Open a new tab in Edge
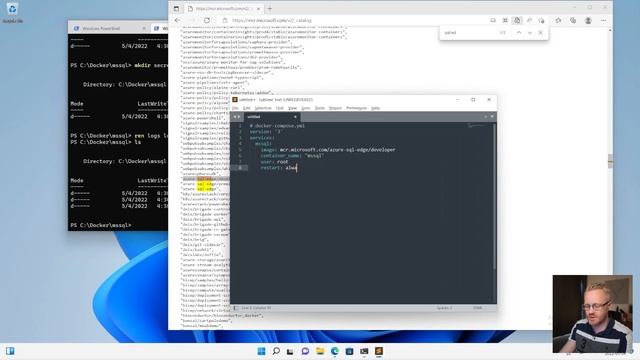The height and width of the screenshot is (360, 640). [270, 8]
